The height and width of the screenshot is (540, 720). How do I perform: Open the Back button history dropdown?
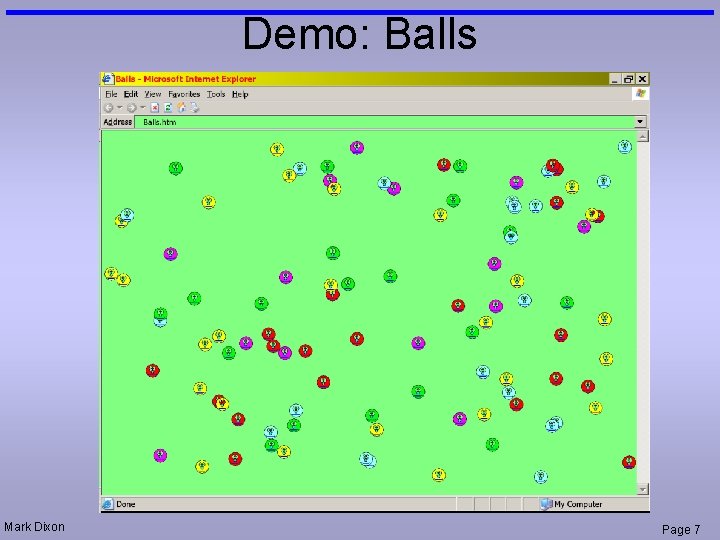(119, 107)
